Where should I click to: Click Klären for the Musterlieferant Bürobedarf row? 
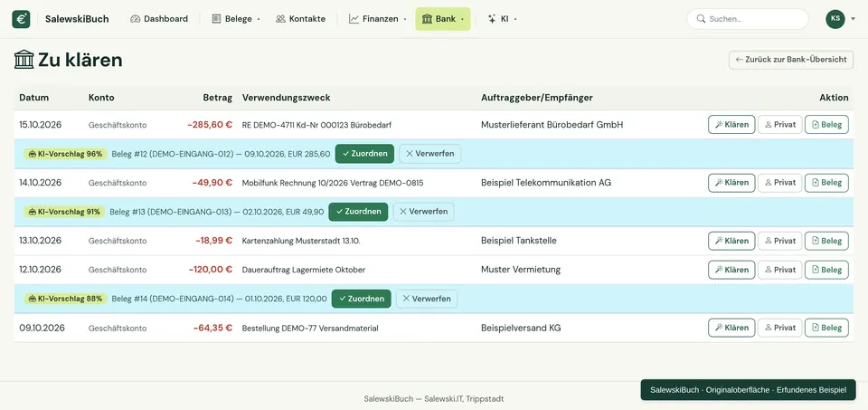[731, 125]
